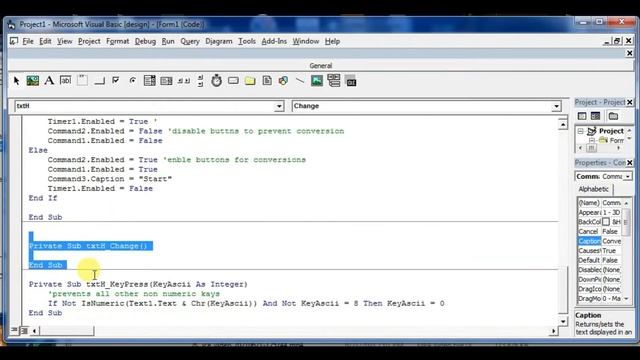
Task: Select the (Name) property row
Action: [600, 203]
